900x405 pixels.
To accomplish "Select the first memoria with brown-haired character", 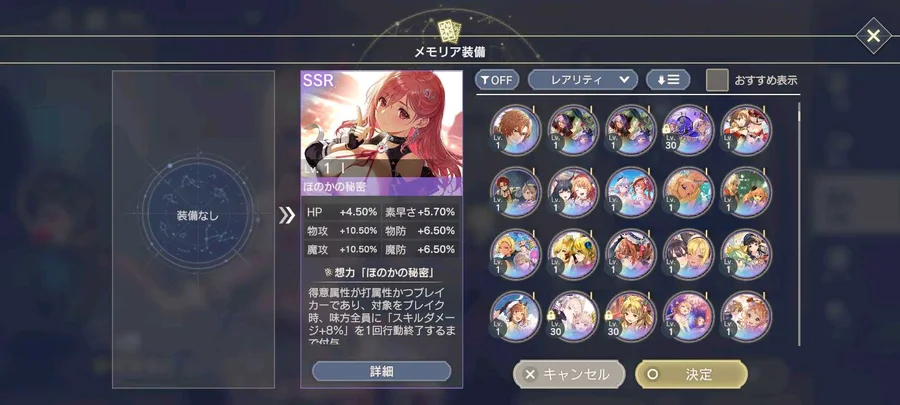I will pos(515,130).
